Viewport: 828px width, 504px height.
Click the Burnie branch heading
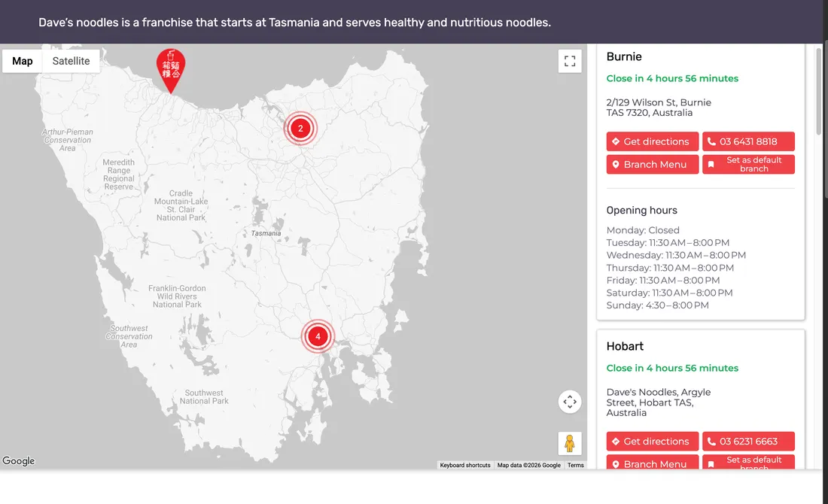click(624, 57)
